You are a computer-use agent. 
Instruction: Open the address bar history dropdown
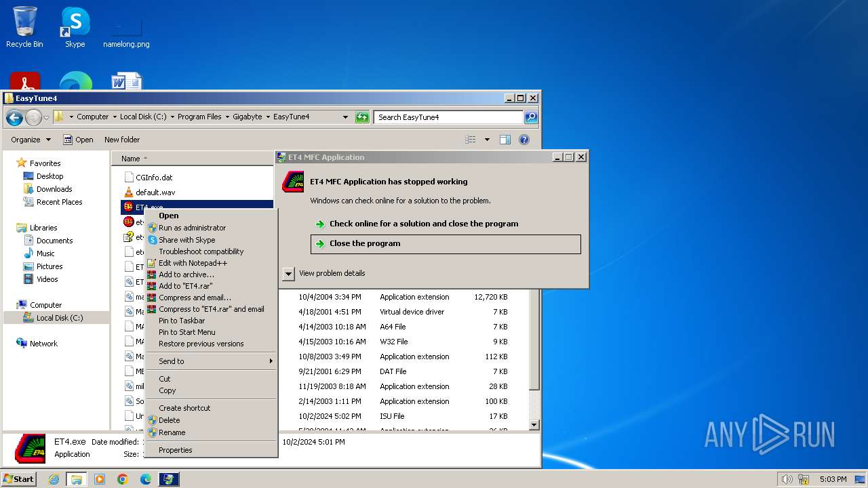(345, 117)
